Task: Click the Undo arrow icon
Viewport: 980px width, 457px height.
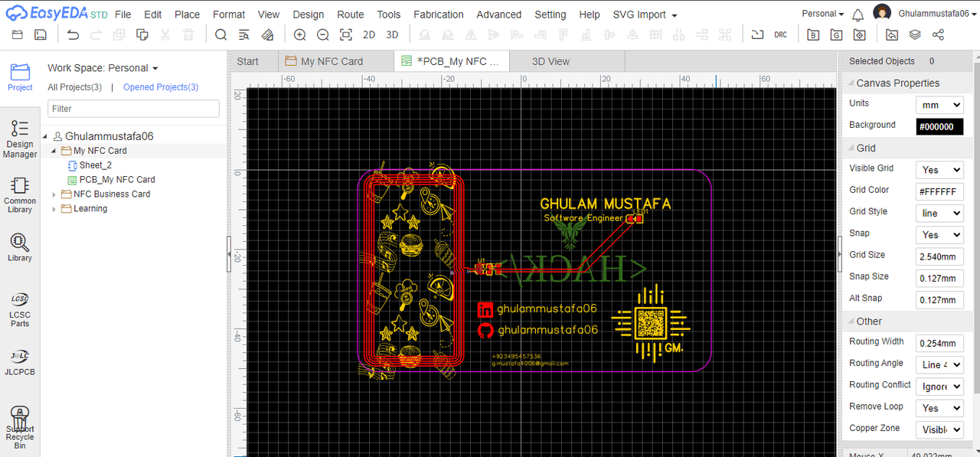Action: coord(73,34)
